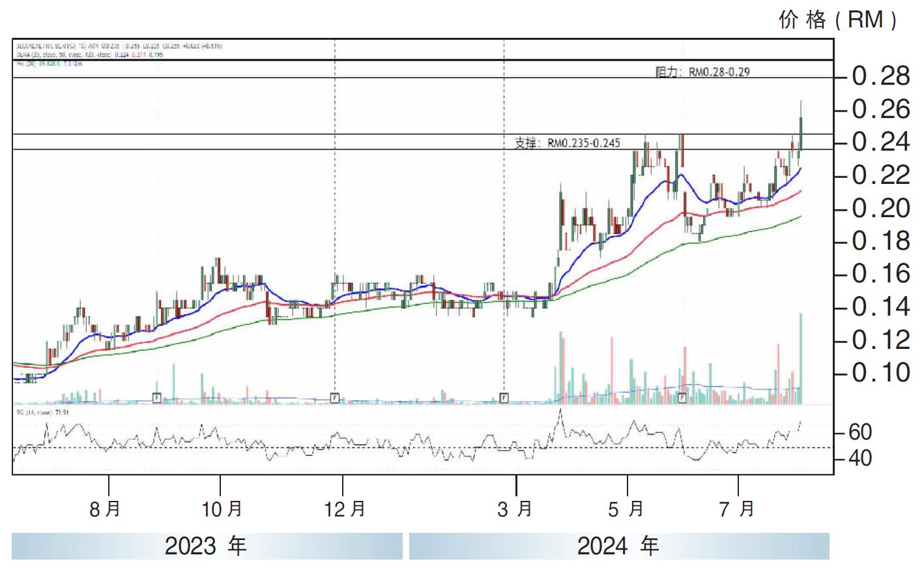Click the 2023 年 year band
Image resolution: width=924 pixels, height=570 pixels.
coord(207,546)
